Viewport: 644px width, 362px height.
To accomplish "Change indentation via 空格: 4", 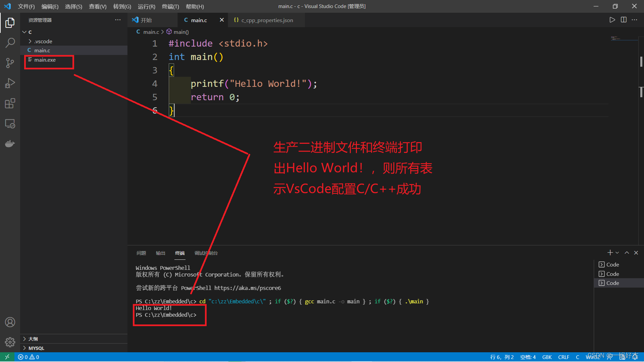I will (528, 357).
